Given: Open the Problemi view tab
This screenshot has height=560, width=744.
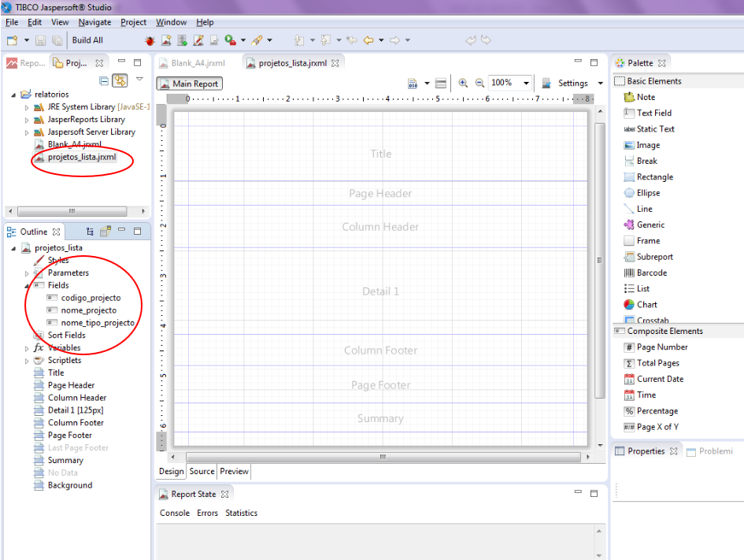Looking at the screenshot, I should point(710,451).
